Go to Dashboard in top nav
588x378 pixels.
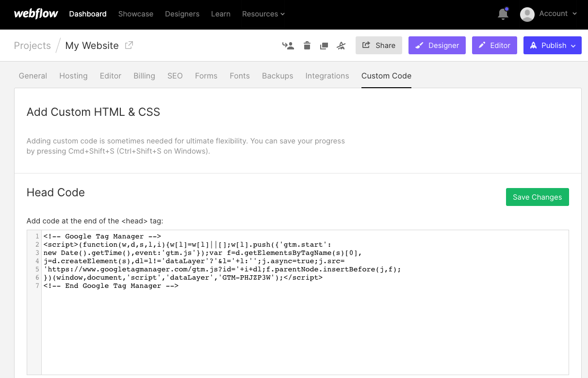tap(88, 14)
